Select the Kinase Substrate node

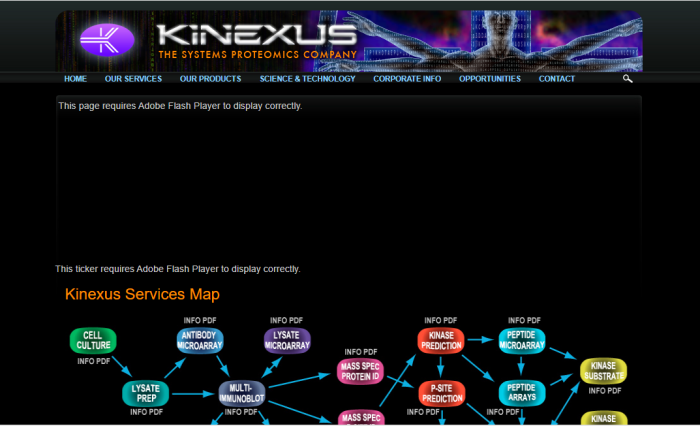(x=604, y=371)
